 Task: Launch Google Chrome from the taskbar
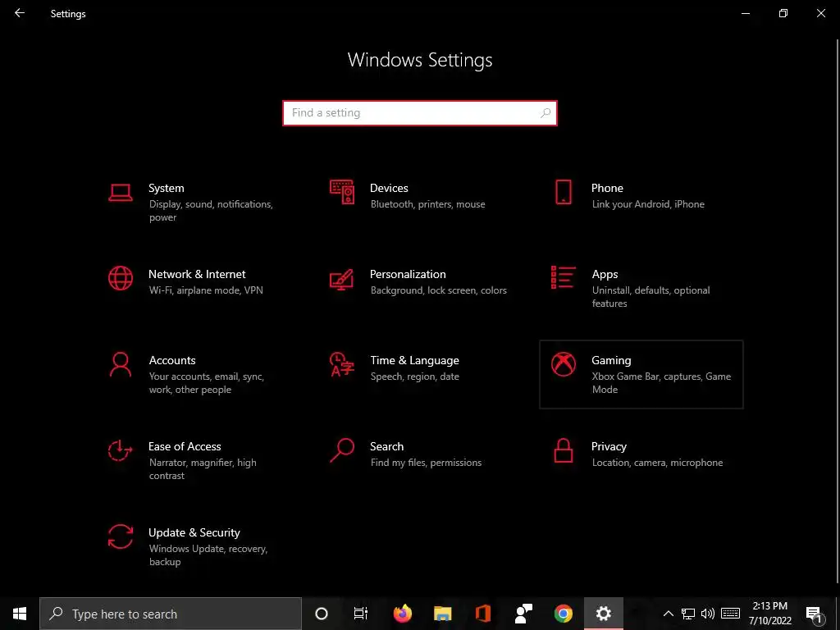(563, 614)
